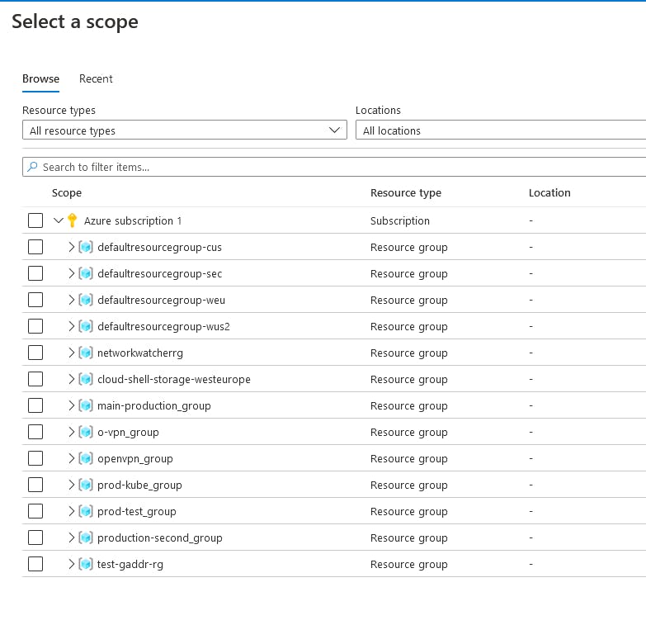The height and width of the screenshot is (644, 646).
Task: Click the o-vpn_group resource group icon
Action: point(86,432)
